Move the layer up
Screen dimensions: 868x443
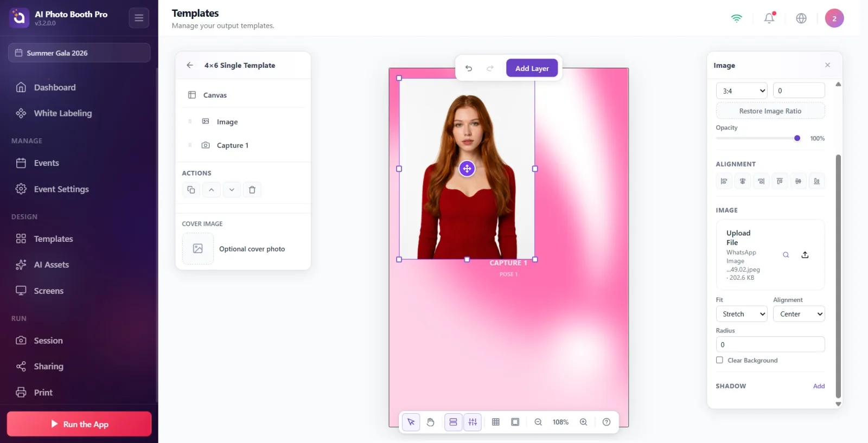[x=212, y=190]
